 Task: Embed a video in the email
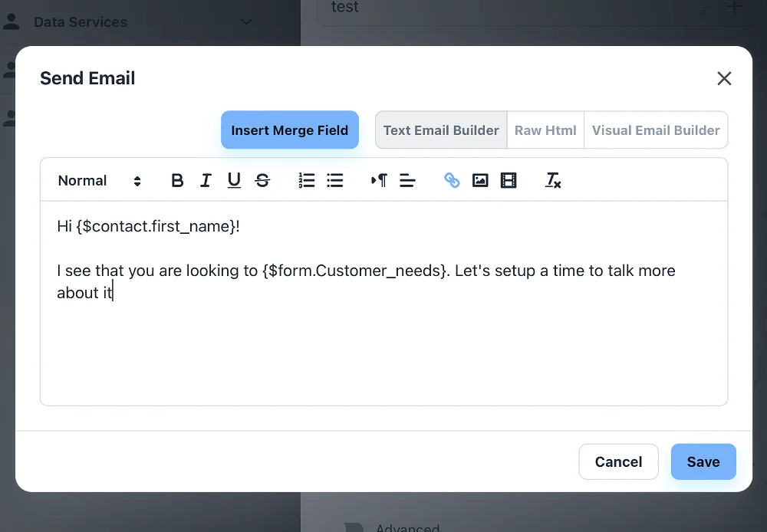[509, 181]
